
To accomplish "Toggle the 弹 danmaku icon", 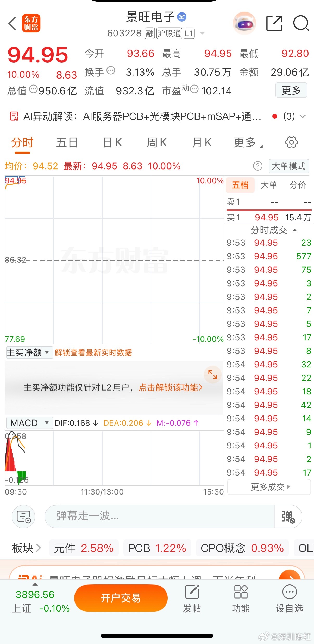I will pos(288,516).
